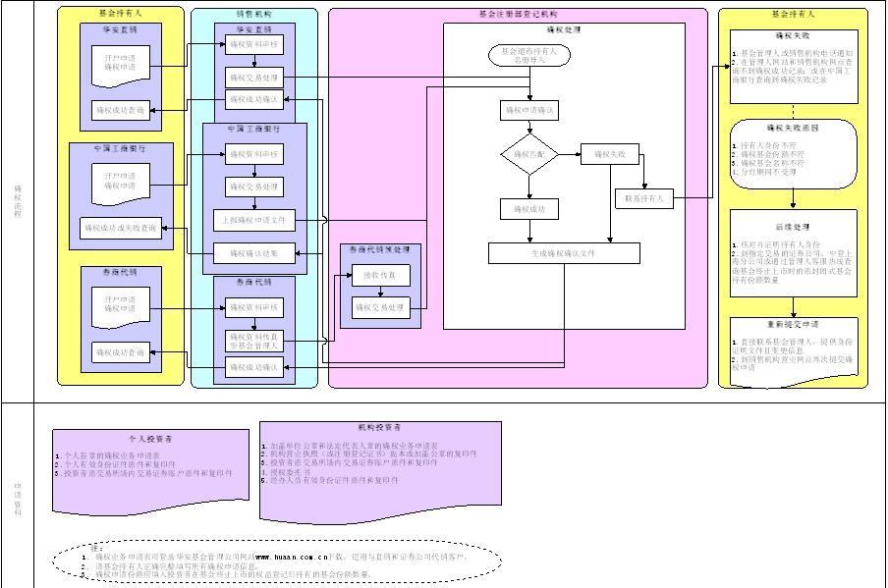Click the 确权失败 box right of the diamond

pyautogui.click(x=610, y=153)
